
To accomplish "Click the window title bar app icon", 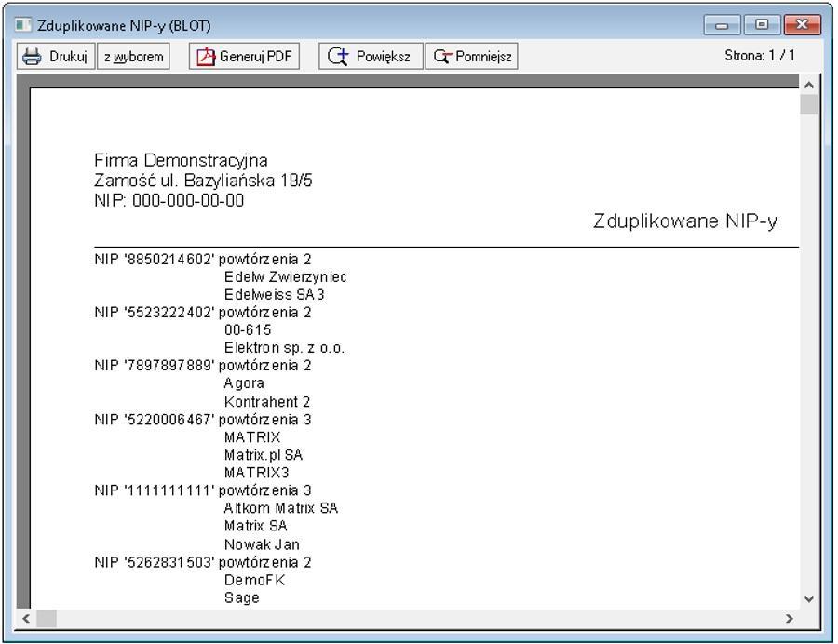I will coord(22,25).
